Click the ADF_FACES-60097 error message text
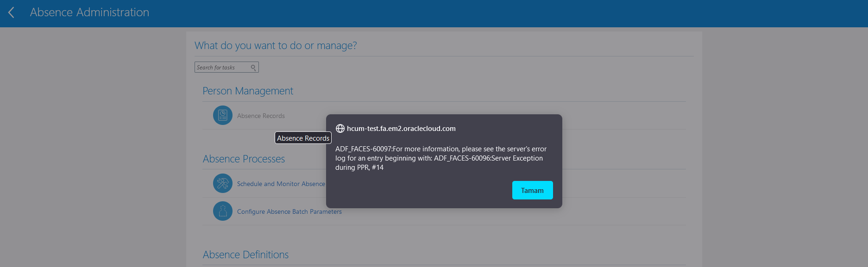Screen dimensions: 868x267 click(x=441, y=158)
